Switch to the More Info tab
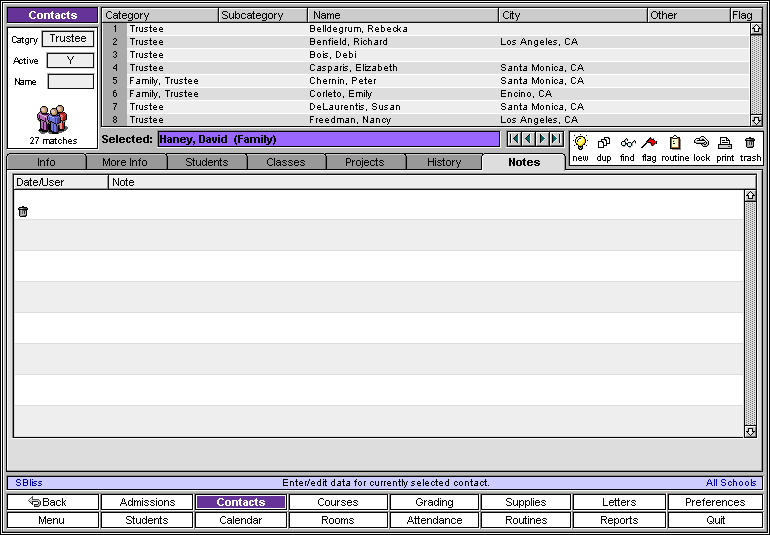The width and height of the screenshot is (770, 535). click(x=125, y=162)
